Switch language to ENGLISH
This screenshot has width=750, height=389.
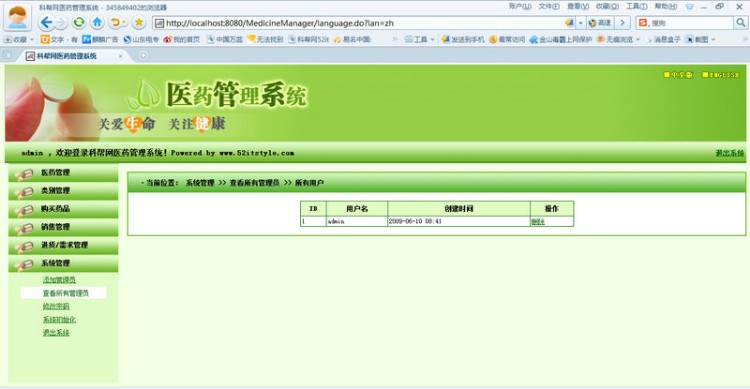[721, 75]
